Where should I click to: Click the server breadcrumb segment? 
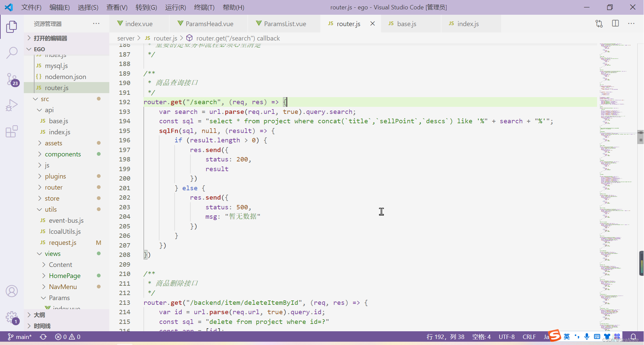click(126, 38)
